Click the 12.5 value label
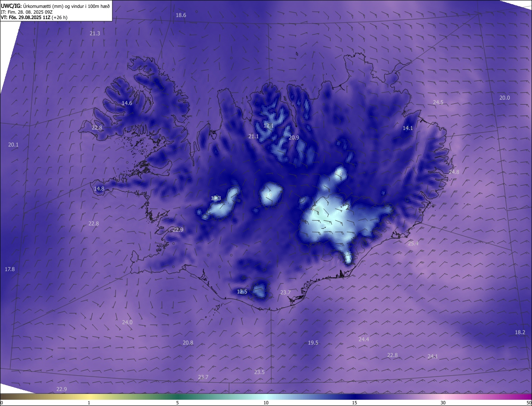 [x=242, y=292]
